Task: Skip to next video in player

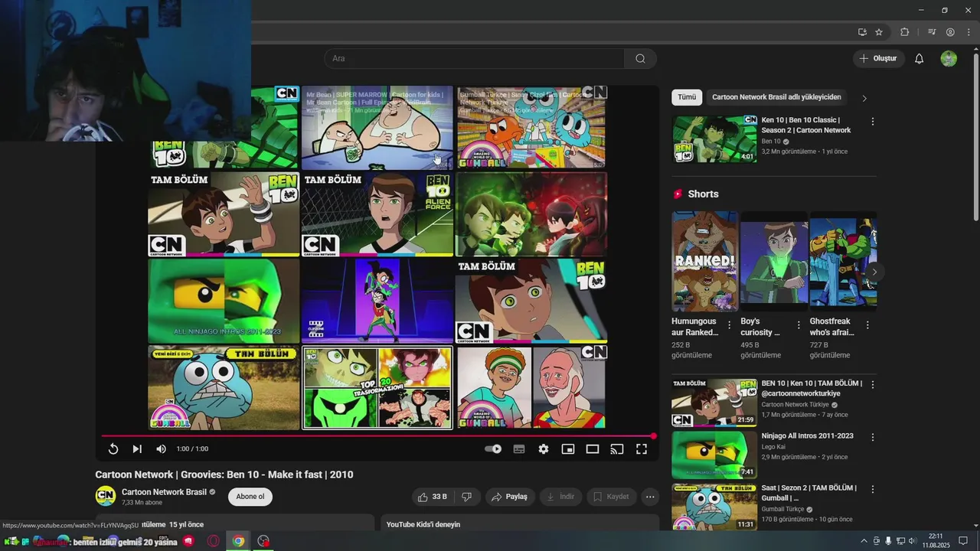Action: 137,449
